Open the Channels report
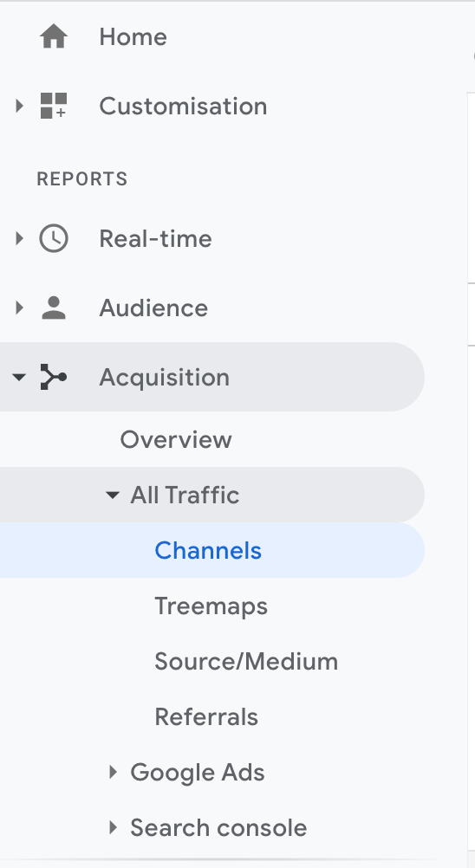 [208, 550]
